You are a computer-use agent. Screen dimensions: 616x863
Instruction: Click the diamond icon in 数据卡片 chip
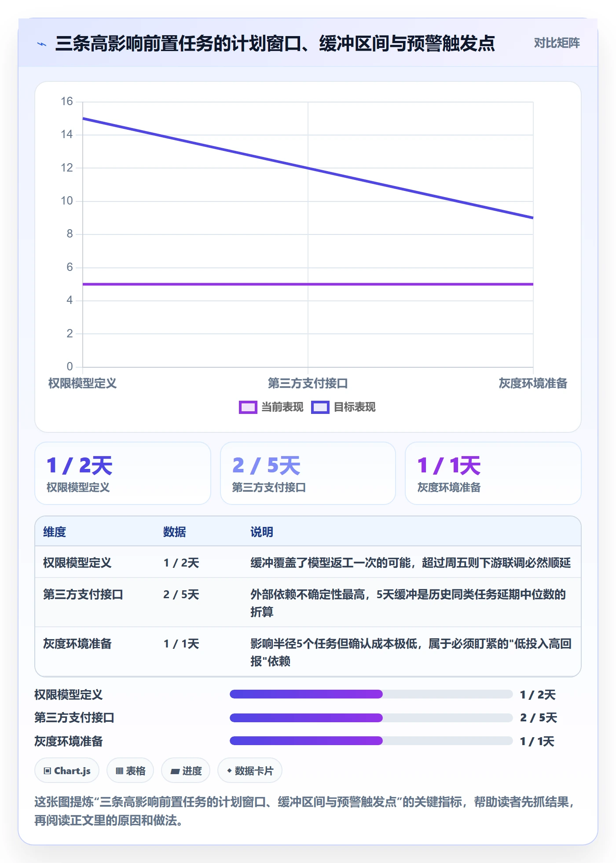(x=229, y=771)
